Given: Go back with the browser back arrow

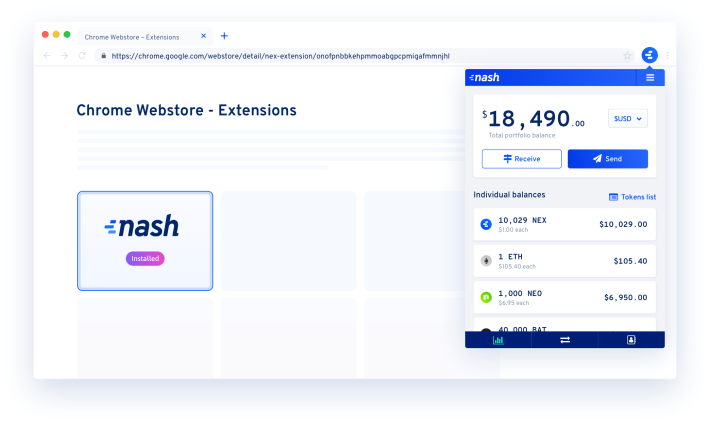Looking at the screenshot, I should [47, 56].
